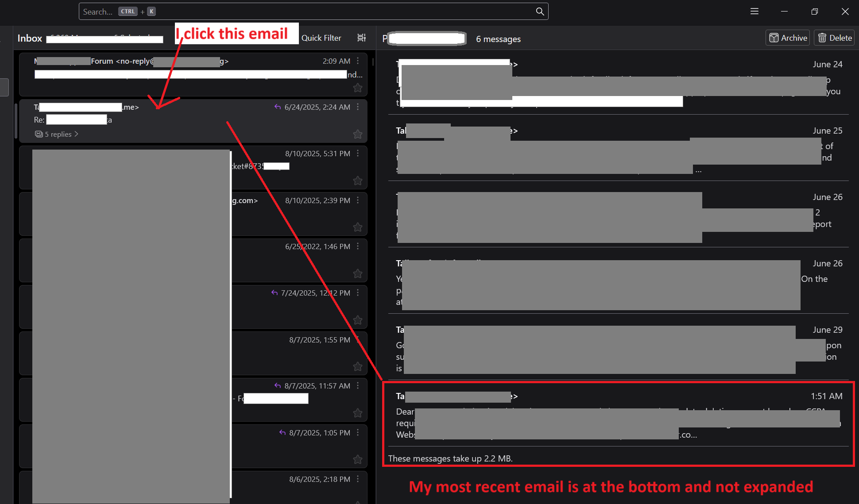
Task: Star the 6/24/2025 2:24 AM thread
Action: point(358,134)
